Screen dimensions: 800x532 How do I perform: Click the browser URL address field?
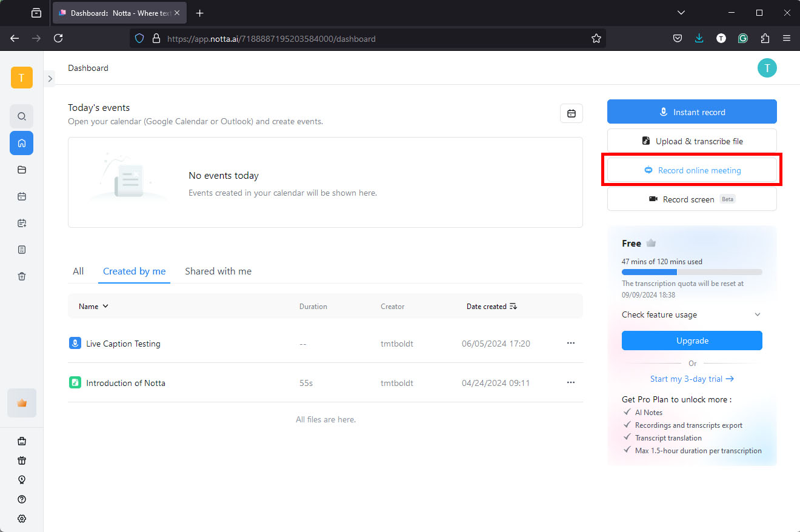368,38
